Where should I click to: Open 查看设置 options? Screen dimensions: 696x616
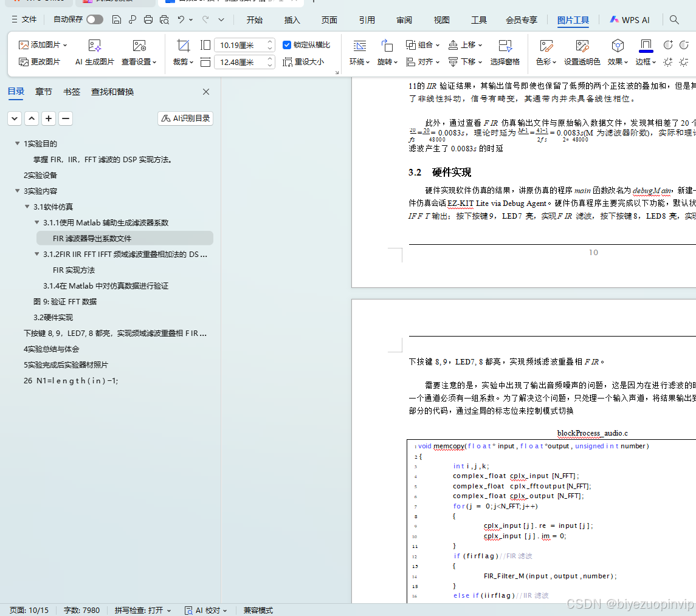139,53
